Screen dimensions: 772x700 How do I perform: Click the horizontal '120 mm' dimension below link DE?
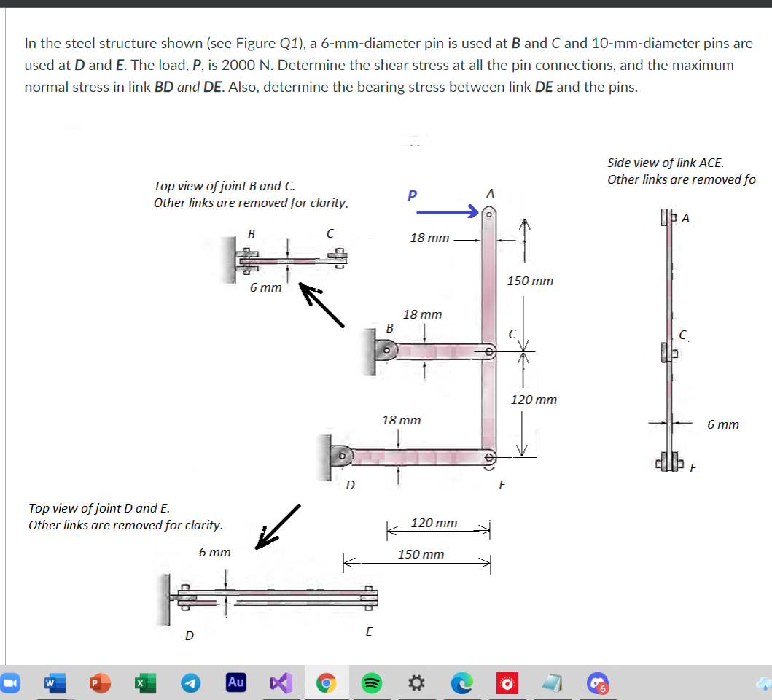434,523
